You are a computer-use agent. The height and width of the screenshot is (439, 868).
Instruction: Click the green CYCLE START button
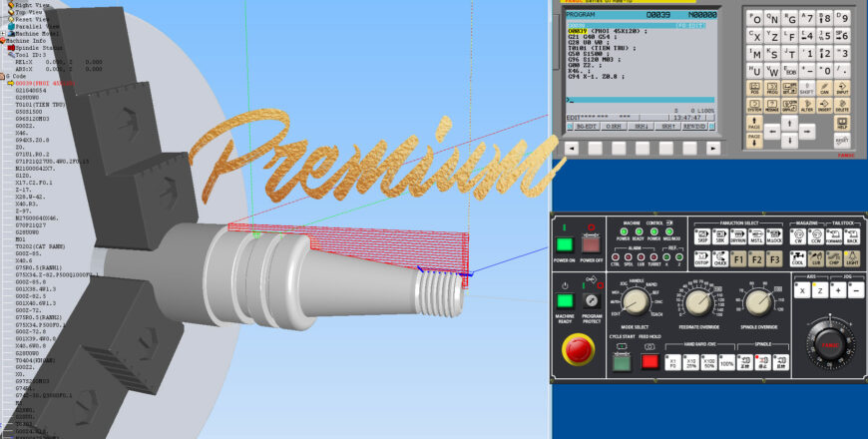[622, 362]
